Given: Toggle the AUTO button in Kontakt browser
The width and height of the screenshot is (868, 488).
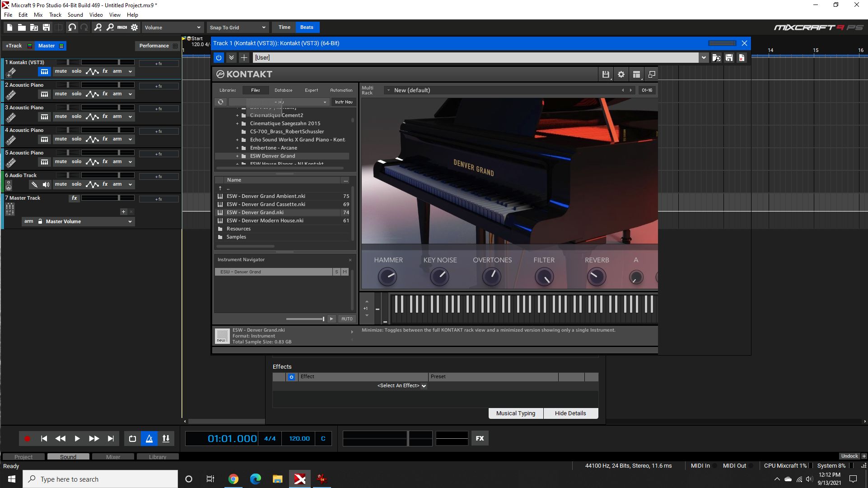Looking at the screenshot, I should point(347,319).
